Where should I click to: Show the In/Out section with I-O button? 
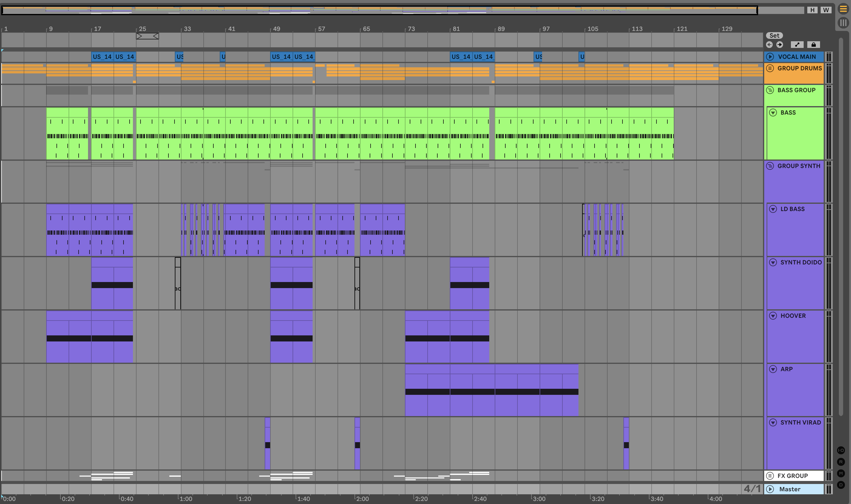point(841,450)
